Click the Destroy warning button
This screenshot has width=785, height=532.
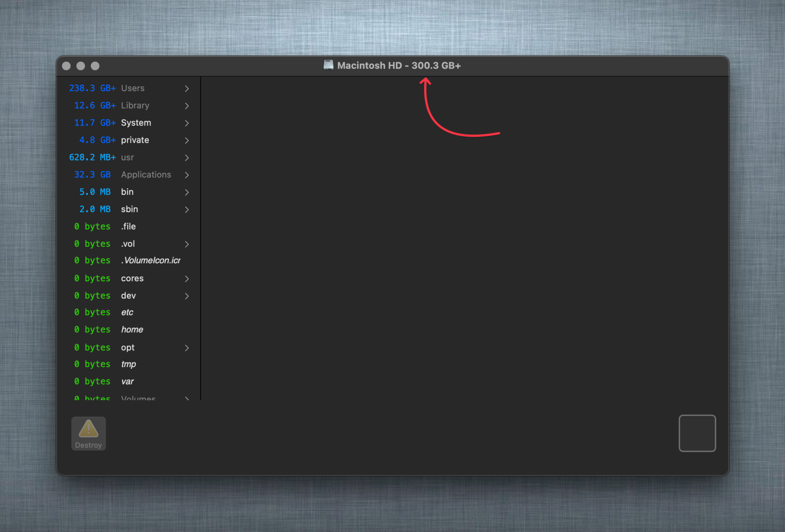pyautogui.click(x=88, y=434)
